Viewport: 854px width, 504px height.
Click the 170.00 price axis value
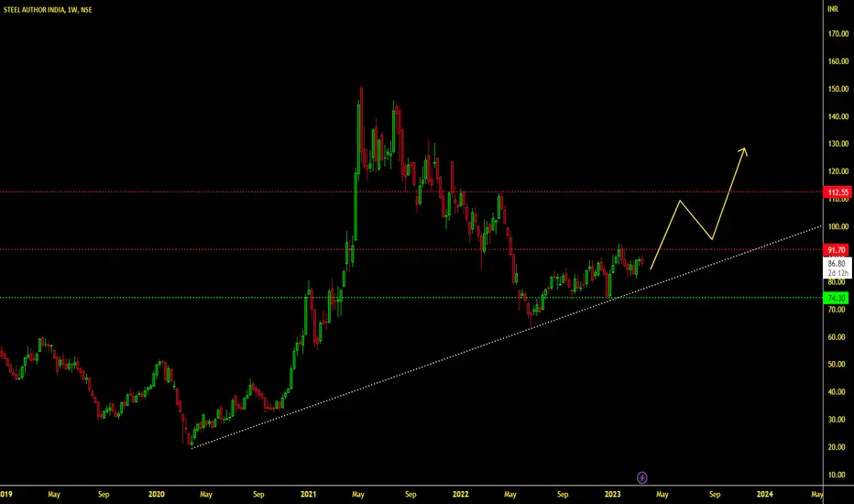click(x=838, y=34)
